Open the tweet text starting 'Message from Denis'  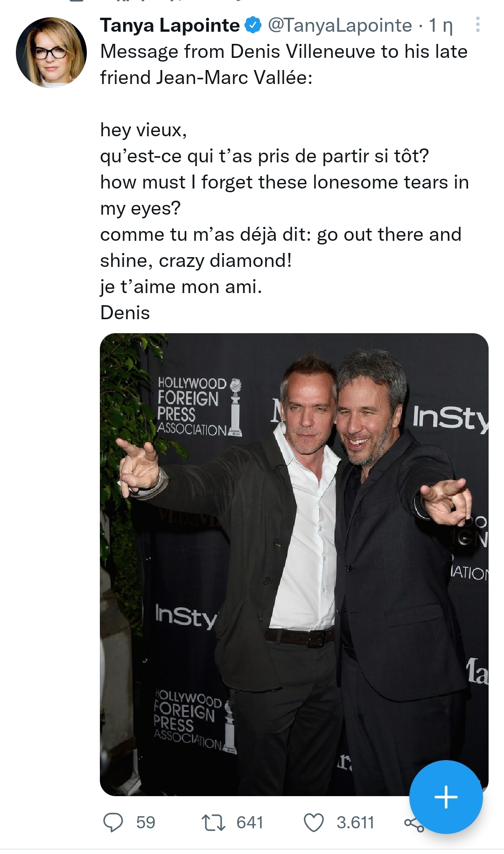(x=284, y=64)
